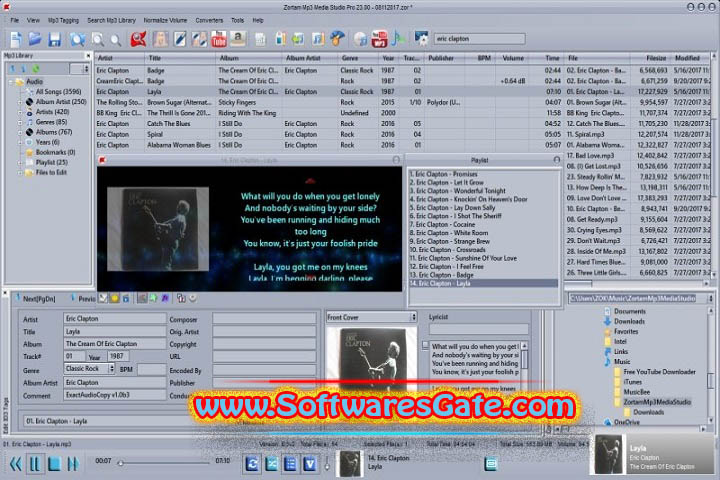This screenshot has height=480, width=720.
Task: Click the Open folder toolbar icon
Action: pos(35,40)
